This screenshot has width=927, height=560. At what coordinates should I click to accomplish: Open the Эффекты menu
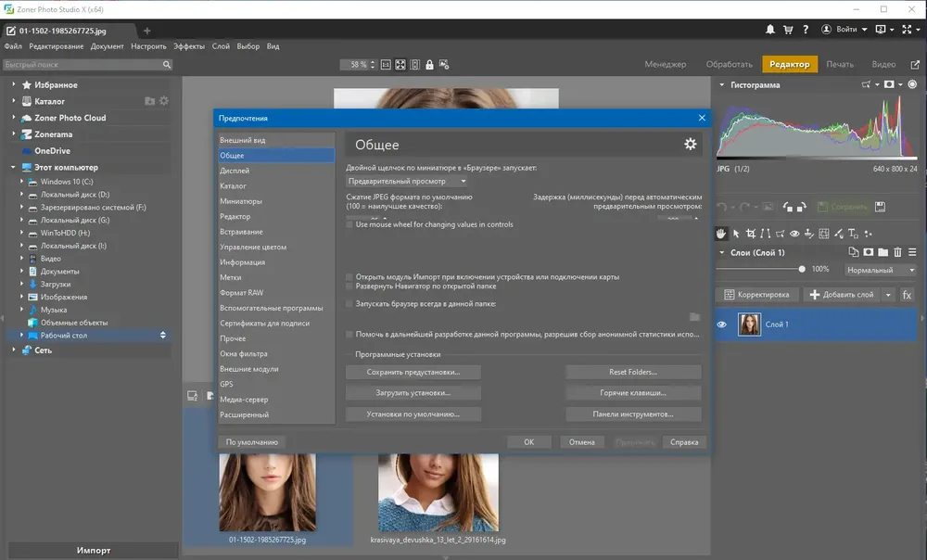click(188, 46)
